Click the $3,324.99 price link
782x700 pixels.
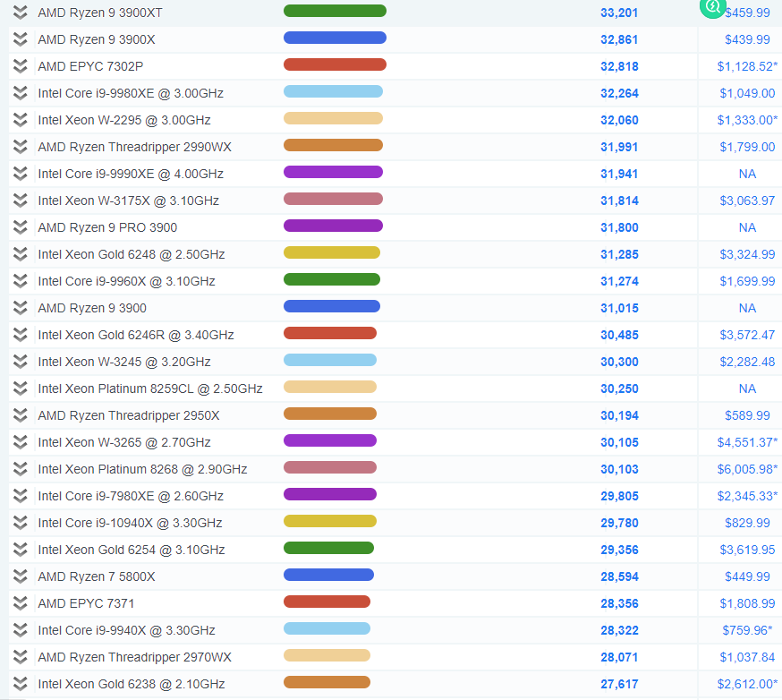[x=747, y=254]
